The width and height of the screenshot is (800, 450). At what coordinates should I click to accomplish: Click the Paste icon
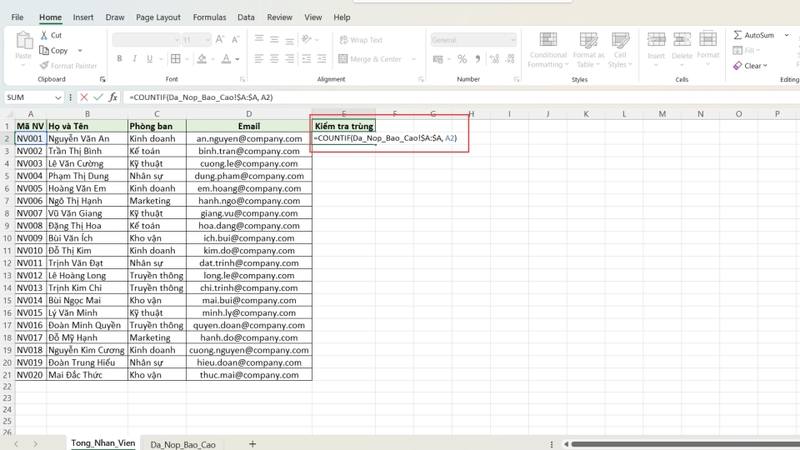click(x=23, y=40)
